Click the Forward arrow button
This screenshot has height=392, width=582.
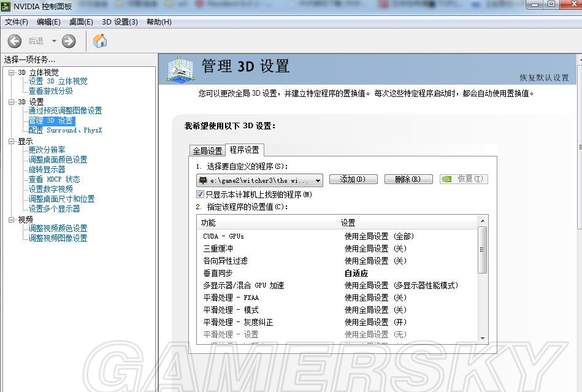click(x=69, y=41)
